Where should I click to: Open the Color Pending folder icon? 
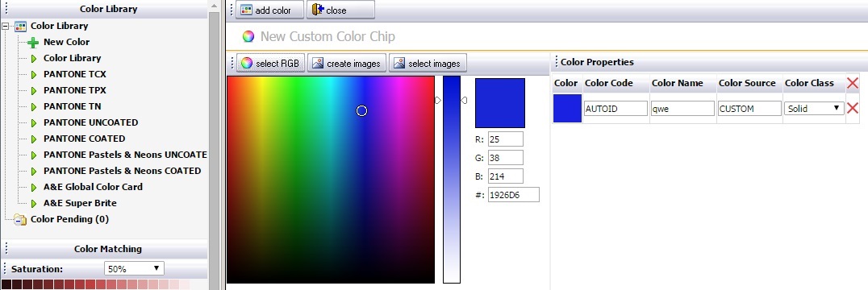pyautogui.click(x=20, y=219)
